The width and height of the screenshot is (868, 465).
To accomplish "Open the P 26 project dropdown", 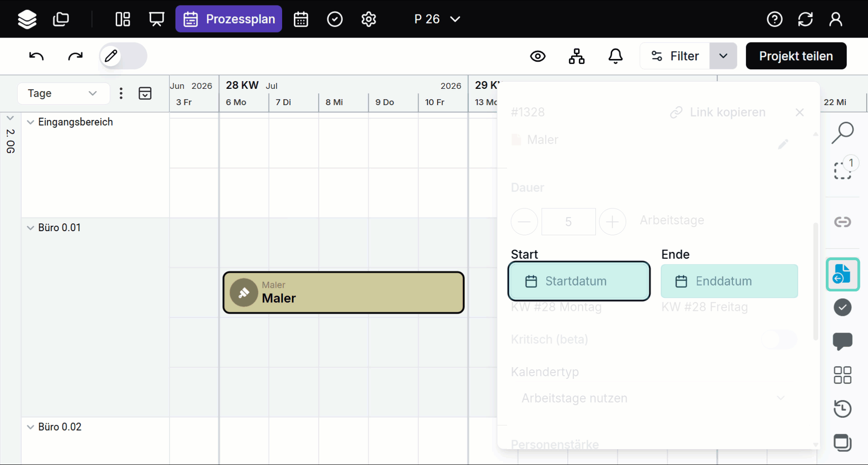I will pos(437,19).
